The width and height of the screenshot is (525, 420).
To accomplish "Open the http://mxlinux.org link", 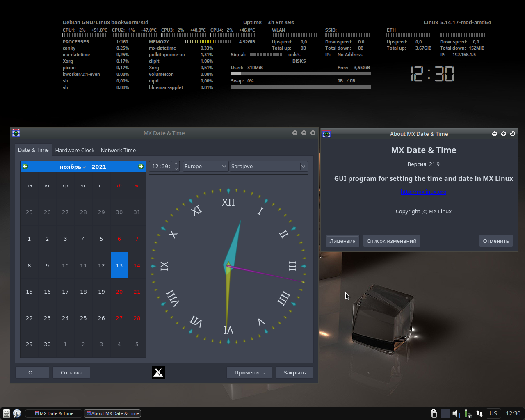I will [423, 192].
